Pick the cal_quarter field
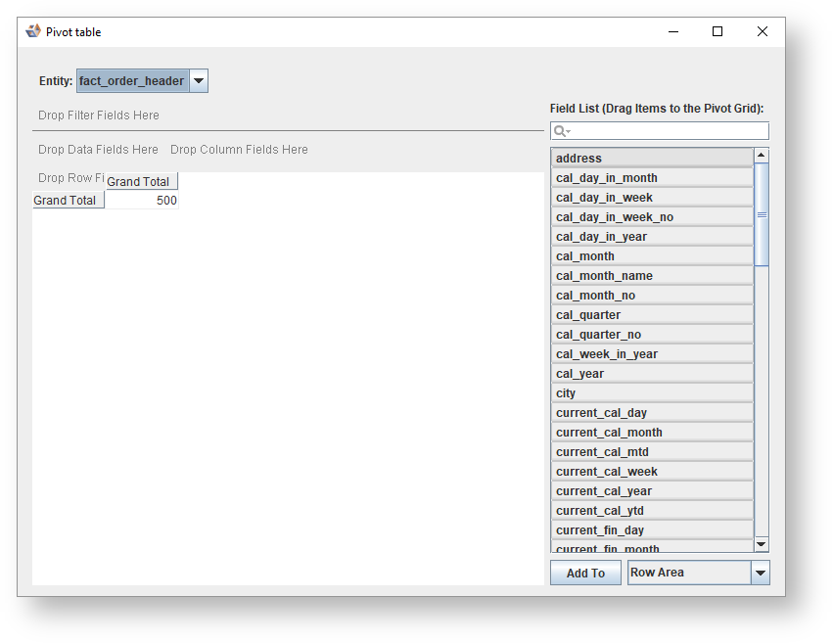The height and width of the screenshot is (644, 833). [x=652, y=315]
